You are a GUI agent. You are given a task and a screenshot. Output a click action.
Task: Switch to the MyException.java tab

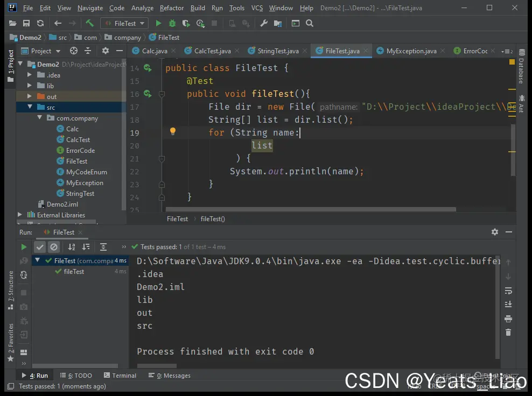tap(411, 51)
